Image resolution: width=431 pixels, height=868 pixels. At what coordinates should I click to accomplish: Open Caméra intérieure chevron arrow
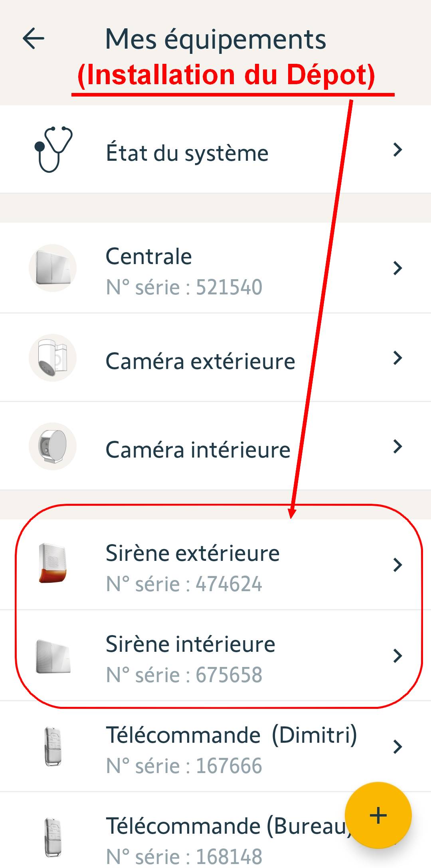397,446
